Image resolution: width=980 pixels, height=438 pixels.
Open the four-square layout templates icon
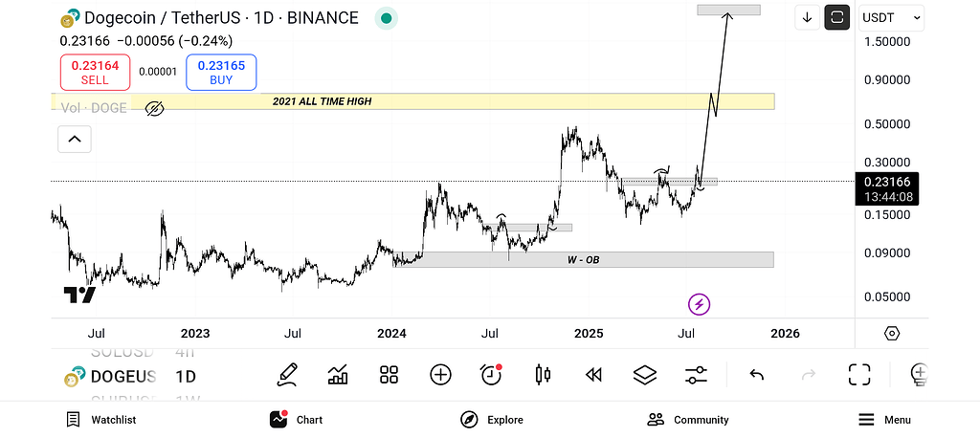pos(390,375)
